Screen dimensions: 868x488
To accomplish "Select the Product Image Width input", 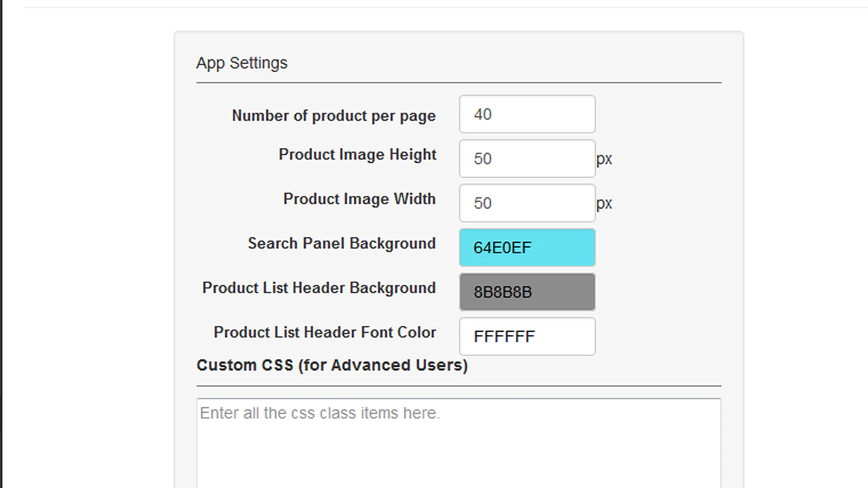I will 526,203.
